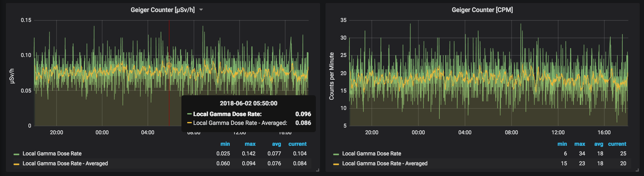Click tooltip Local Gamma Dose Rate value 0.096

point(303,114)
